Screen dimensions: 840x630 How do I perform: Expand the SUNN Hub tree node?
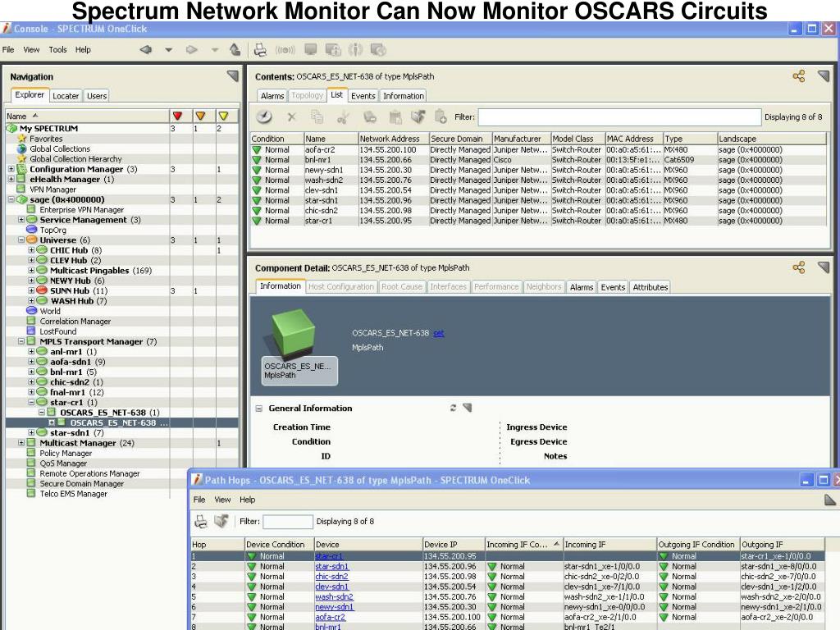click(31, 291)
